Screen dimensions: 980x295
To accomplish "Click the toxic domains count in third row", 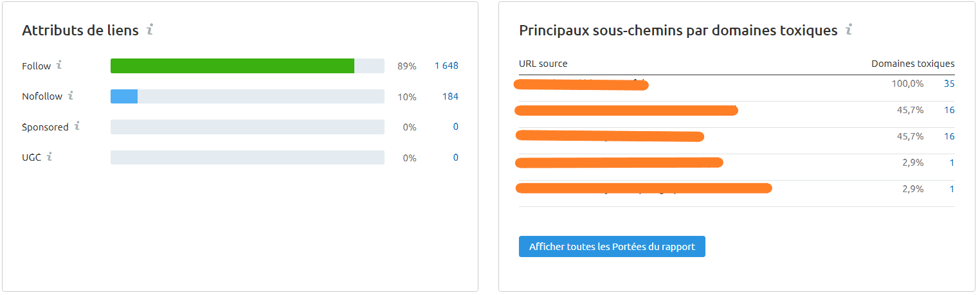I will [x=949, y=136].
